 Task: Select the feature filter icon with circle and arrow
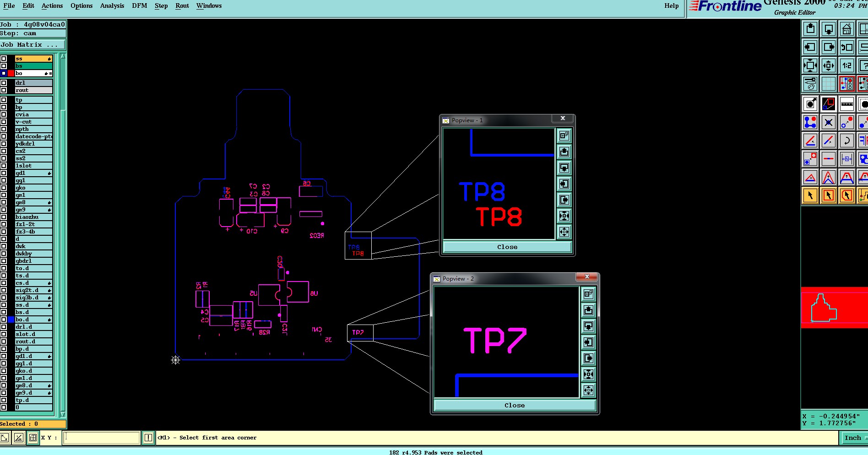pyautogui.click(x=810, y=104)
